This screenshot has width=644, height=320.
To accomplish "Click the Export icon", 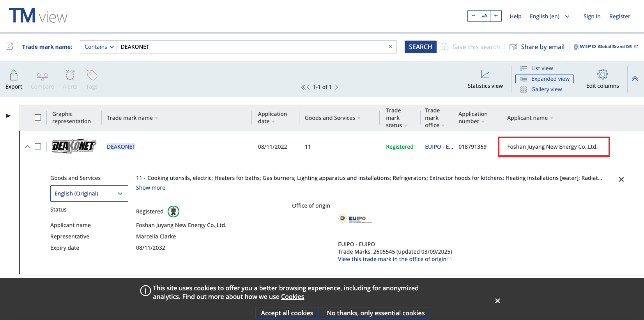I will click(14, 75).
